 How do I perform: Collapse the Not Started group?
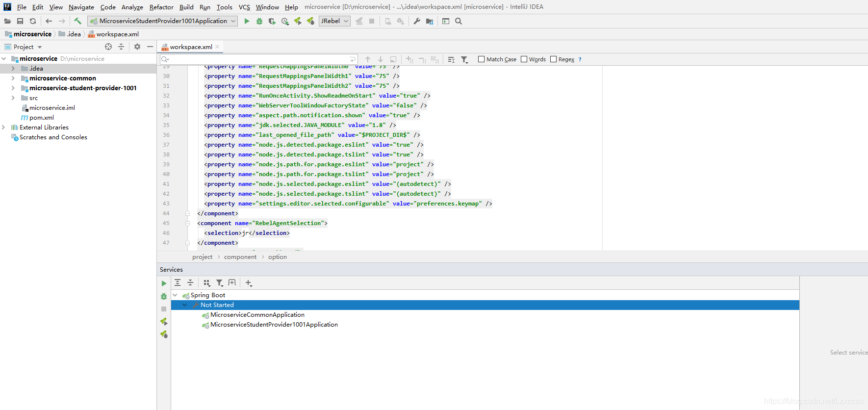pyautogui.click(x=185, y=305)
